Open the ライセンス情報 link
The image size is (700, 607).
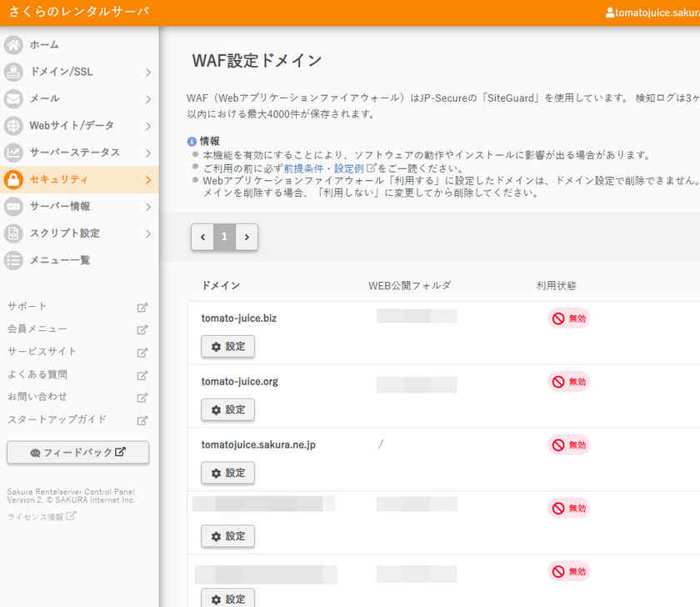(42, 516)
